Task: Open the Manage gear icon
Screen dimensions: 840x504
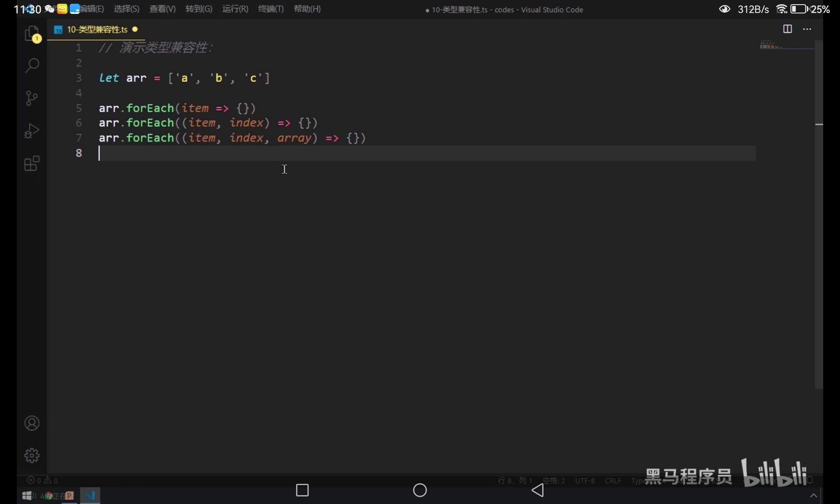Action: pyautogui.click(x=32, y=455)
